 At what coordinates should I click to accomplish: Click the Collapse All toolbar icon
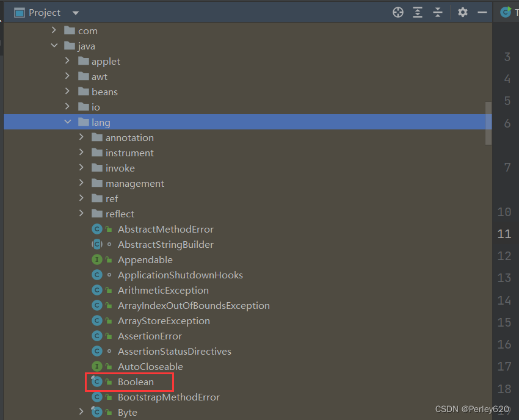(438, 13)
